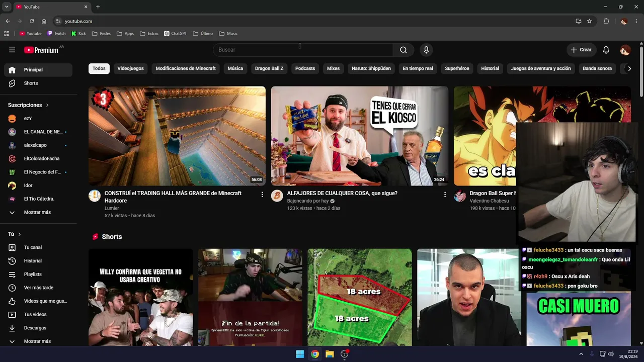Show more category chips with the arrow
The height and width of the screenshot is (362, 644).
pos(629,68)
